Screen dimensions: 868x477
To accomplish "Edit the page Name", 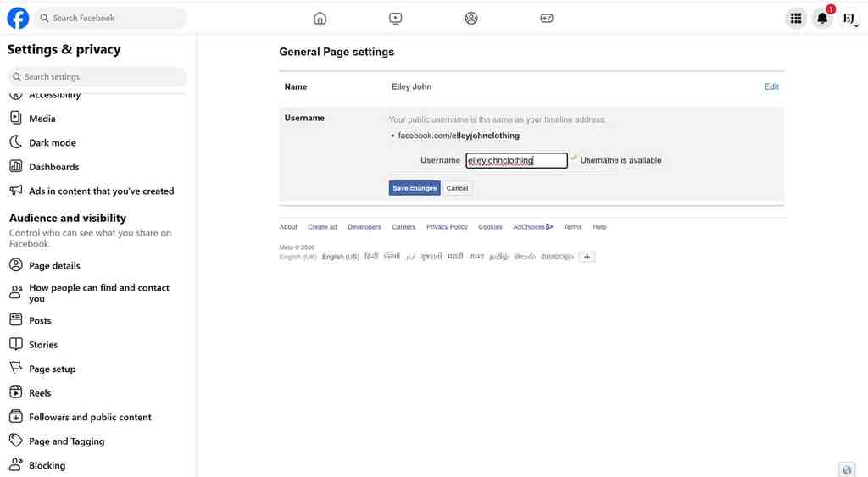I will tap(771, 86).
